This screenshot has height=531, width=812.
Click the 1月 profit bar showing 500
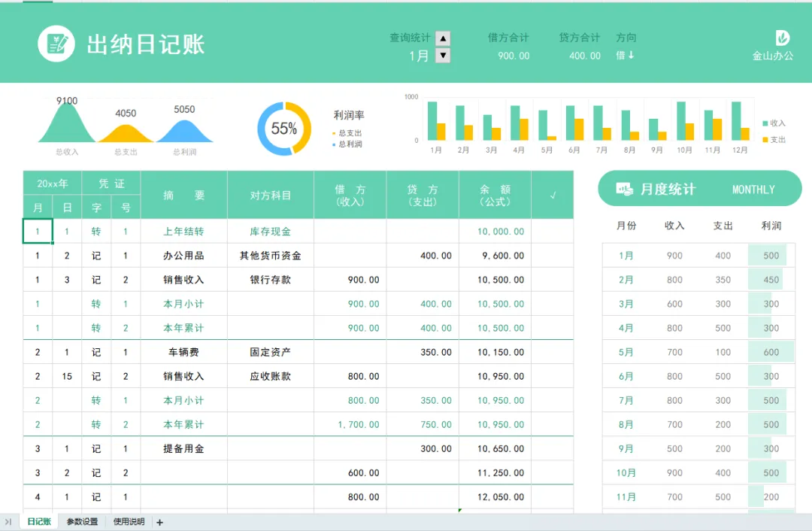tap(767, 256)
